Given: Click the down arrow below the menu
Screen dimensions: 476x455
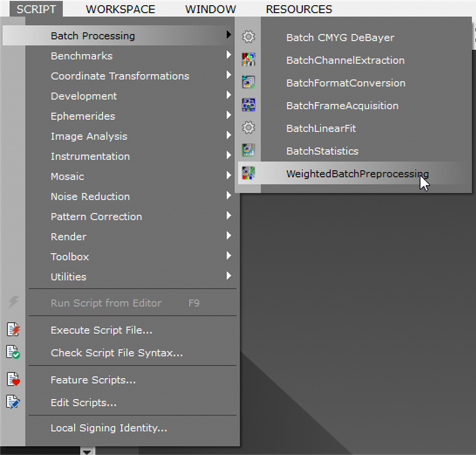Looking at the screenshot, I should (x=86, y=451).
